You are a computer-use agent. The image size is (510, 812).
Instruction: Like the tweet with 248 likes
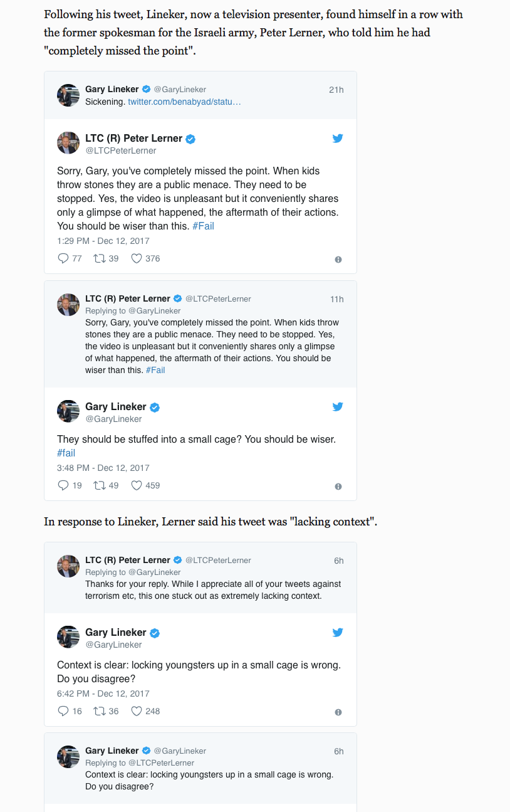(137, 711)
